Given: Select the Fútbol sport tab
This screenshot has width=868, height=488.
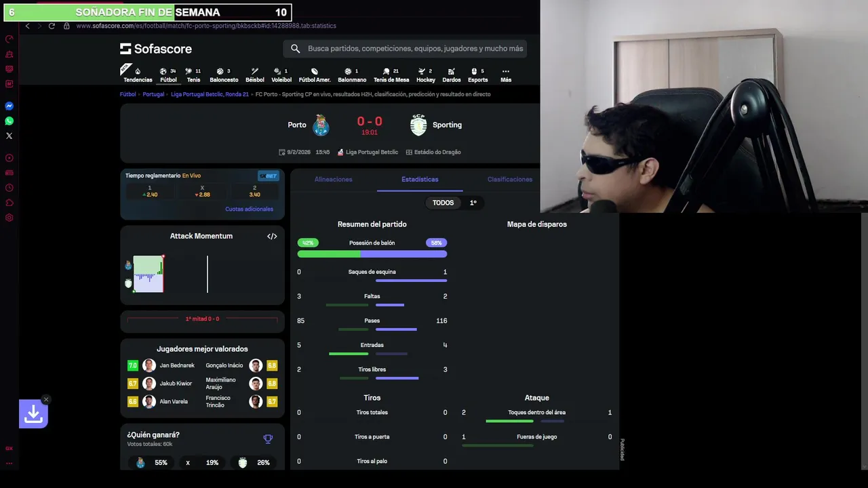Looking at the screenshot, I should coord(168,75).
